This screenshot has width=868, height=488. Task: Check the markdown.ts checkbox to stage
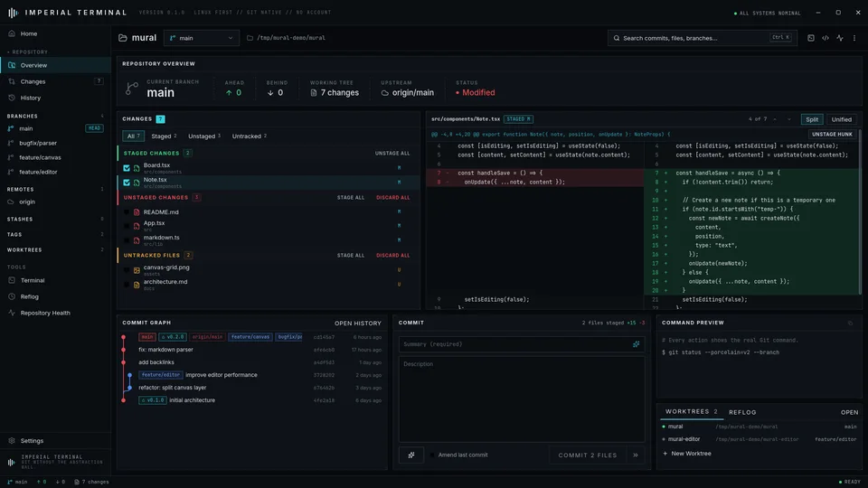pyautogui.click(x=127, y=240)
